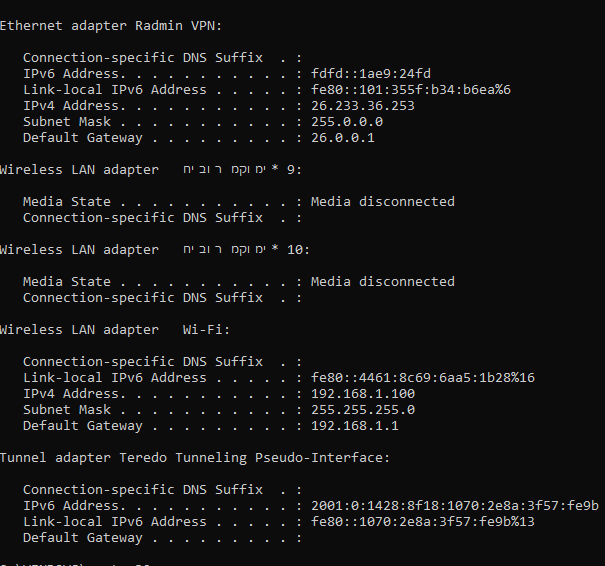Click the Wireless LAN adapter * 9 heading
Screen dimensions: 605x566
[x=150, y=170]
